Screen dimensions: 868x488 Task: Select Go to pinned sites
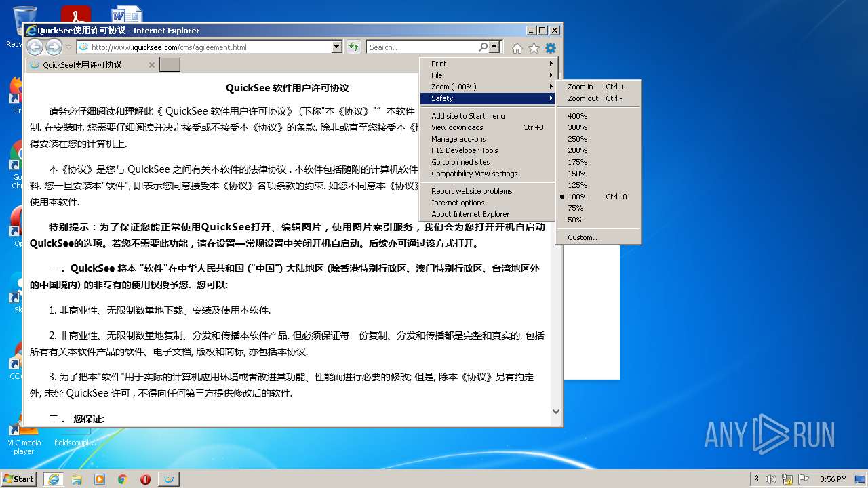coord(488,162)
